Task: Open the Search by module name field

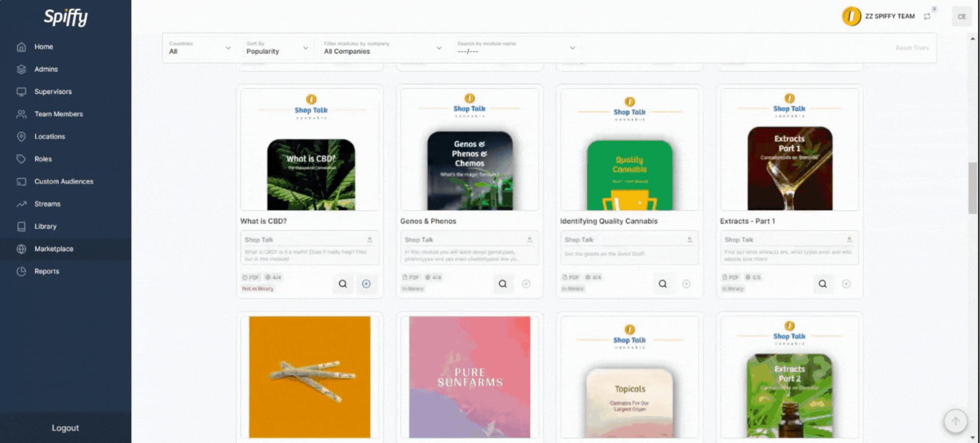Action: tap(516, 48)
